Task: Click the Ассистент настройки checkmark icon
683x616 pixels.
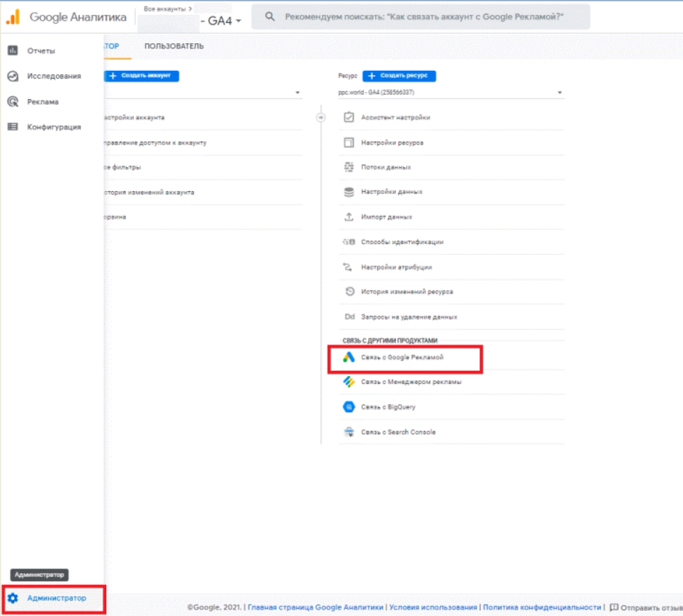Action: coord(348,118)
